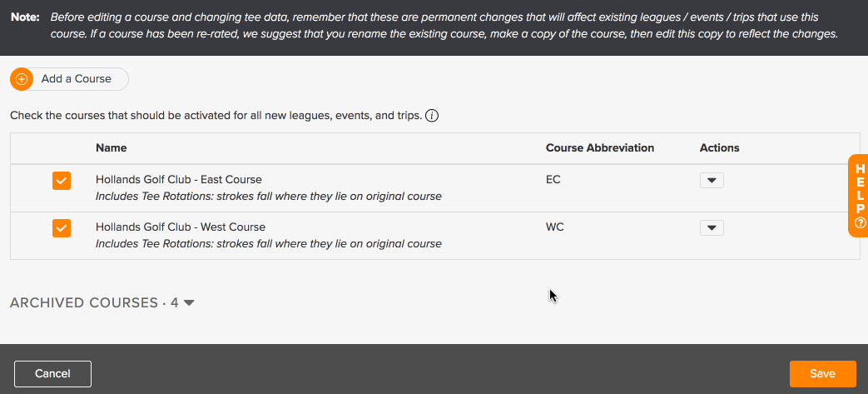Click the question mark icon on Help tab

click(x=860, y=222)
